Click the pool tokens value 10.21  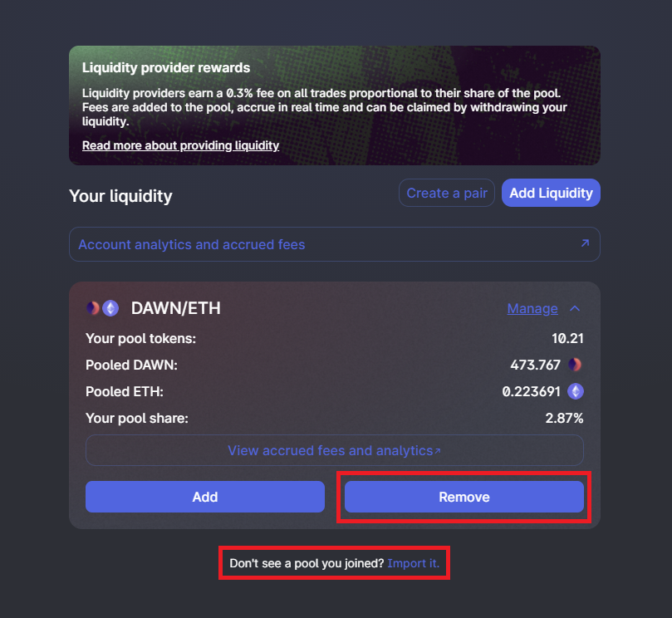(x=567, y=339)
